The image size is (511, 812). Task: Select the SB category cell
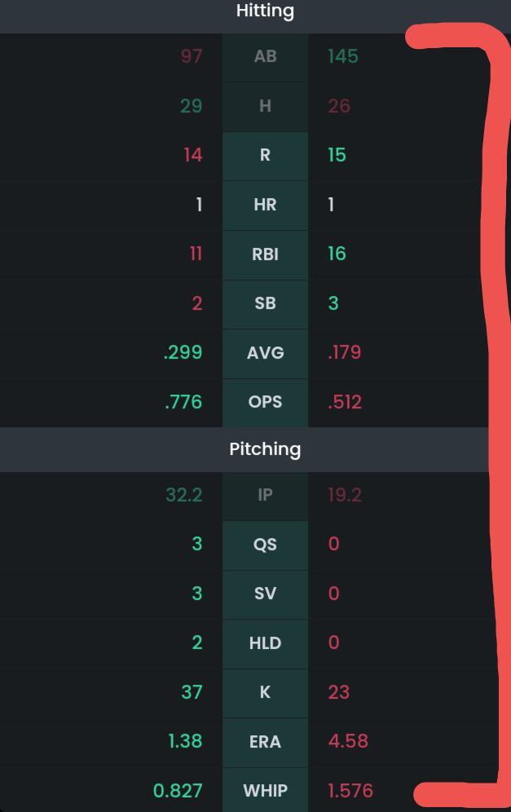[265, 303]
